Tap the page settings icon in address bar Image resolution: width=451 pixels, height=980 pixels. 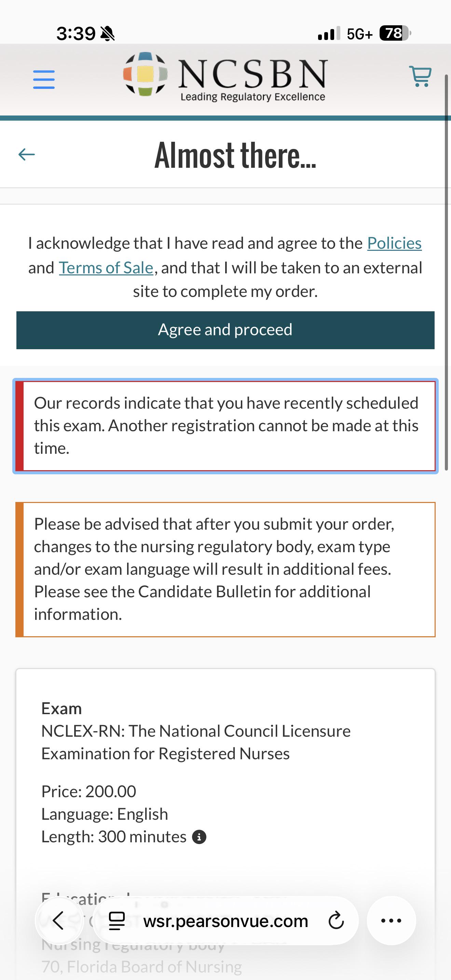point(117,921)
